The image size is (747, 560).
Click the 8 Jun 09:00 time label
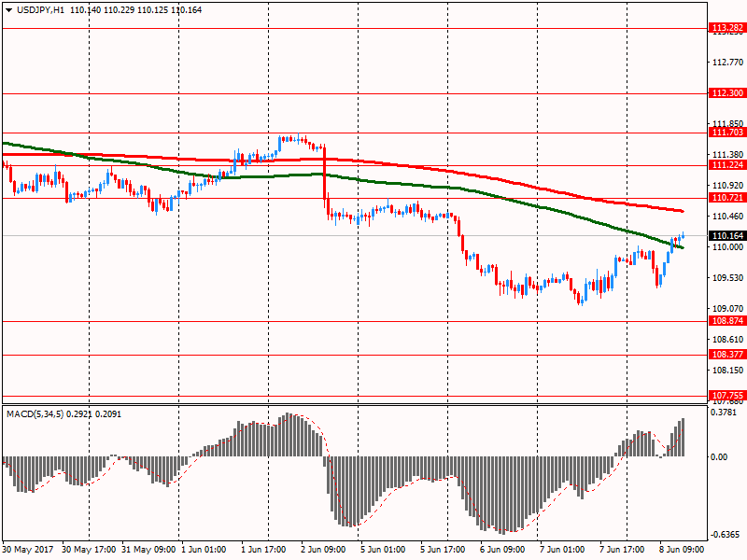(x=682, y=550)
